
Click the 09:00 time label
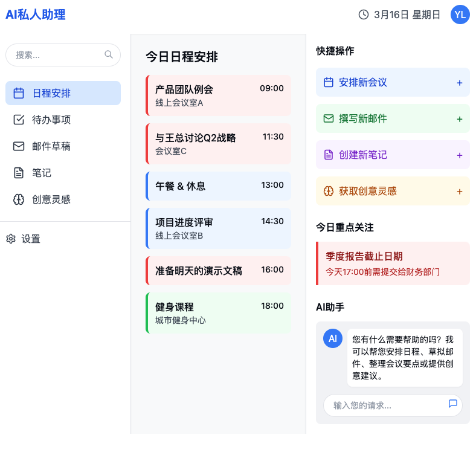272,88
